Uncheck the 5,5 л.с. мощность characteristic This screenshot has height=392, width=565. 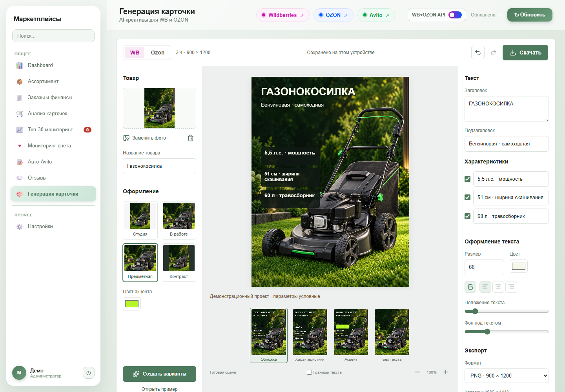[x=467, y=179]
